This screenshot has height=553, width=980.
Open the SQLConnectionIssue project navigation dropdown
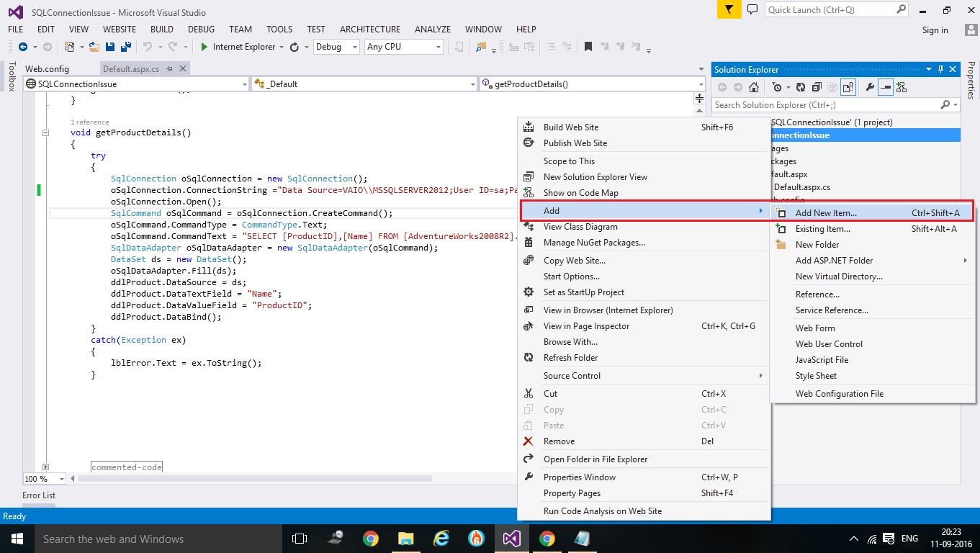tap(136, 84)
